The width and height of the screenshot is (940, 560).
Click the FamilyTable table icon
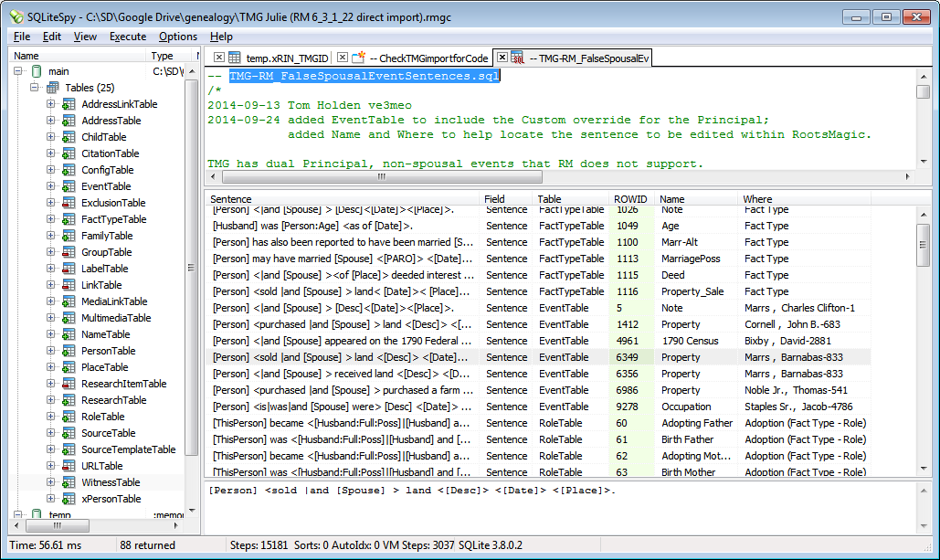[x=69, y=236]
